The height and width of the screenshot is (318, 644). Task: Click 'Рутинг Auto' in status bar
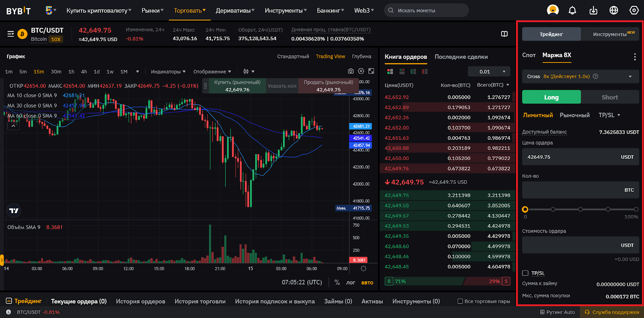pos(557,312)
